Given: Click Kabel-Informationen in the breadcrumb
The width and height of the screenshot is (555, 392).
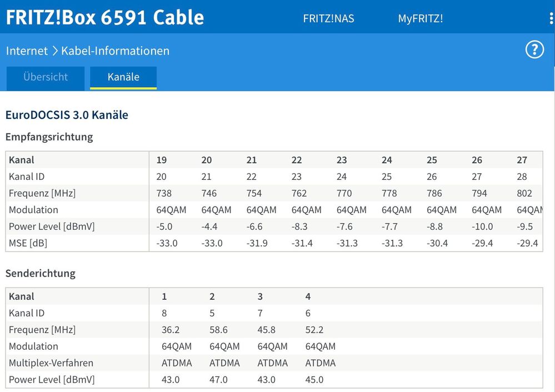Looking at the screenshot, I should (116, 51).
